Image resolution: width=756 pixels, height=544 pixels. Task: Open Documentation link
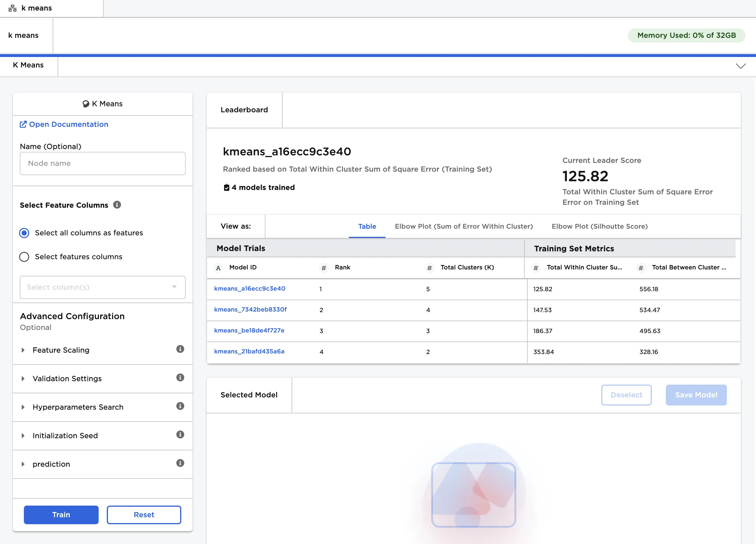coord(64,124)
